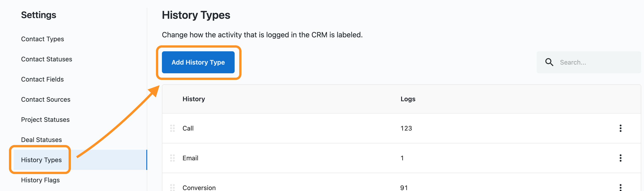
Task: Open Contact Sources settings
Action: pyautogui.click(x=46, y=99)
